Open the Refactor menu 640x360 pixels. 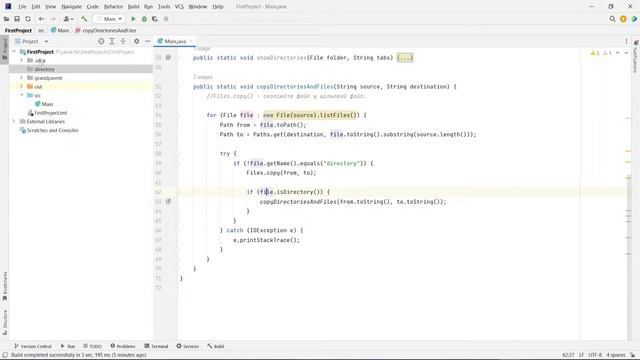point(113,7)
